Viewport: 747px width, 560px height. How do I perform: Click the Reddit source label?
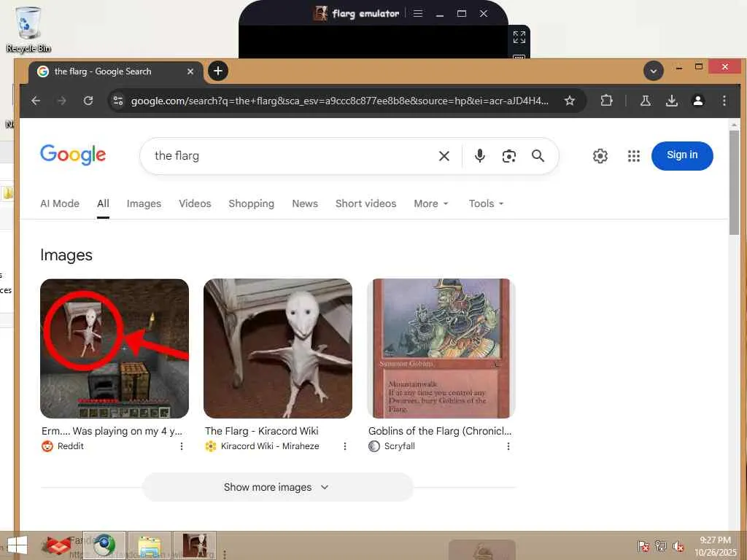tap(71, 446)
